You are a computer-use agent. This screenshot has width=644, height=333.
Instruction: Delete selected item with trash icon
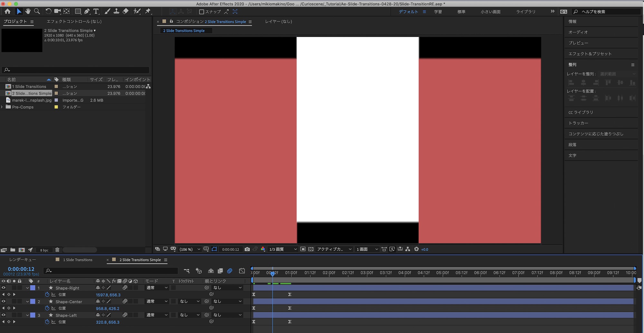pyautogui.click(x=57, y=250)
